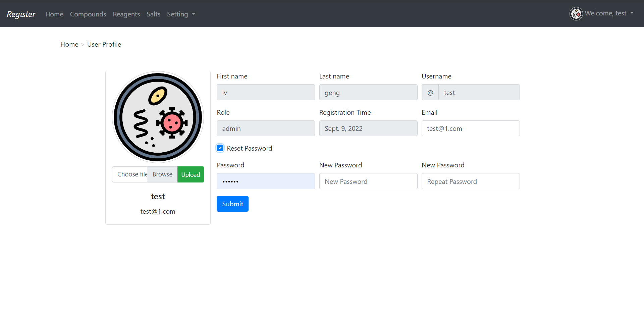The height and width of the screenshot is (316, 644).
Task: Expand the Welcome, test user menu
Action: 609,13
